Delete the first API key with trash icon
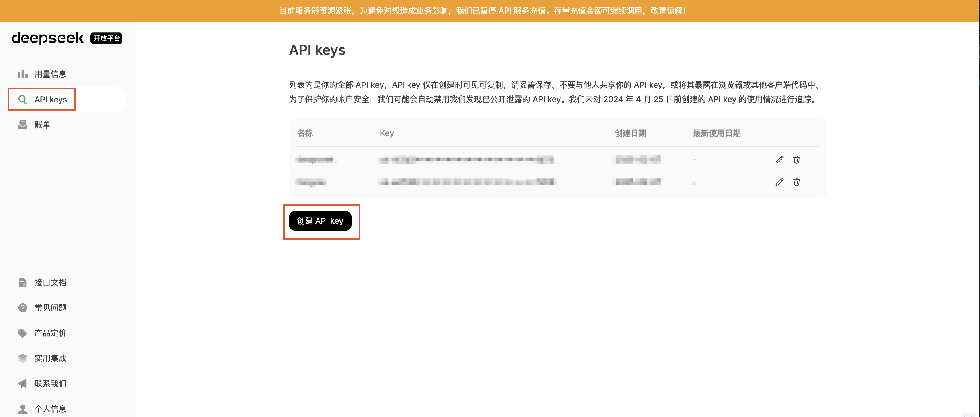 click(x=796, y=160)
